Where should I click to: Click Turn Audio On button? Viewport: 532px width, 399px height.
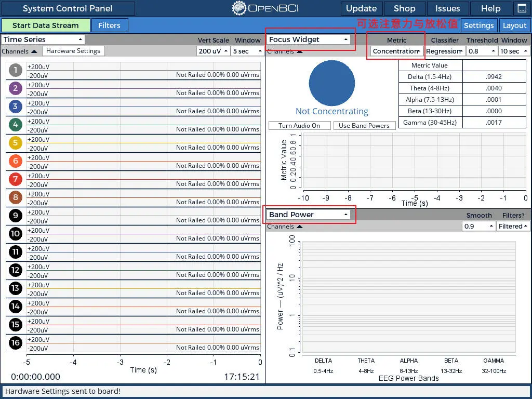pyautogui.click(x=299, y=126)
